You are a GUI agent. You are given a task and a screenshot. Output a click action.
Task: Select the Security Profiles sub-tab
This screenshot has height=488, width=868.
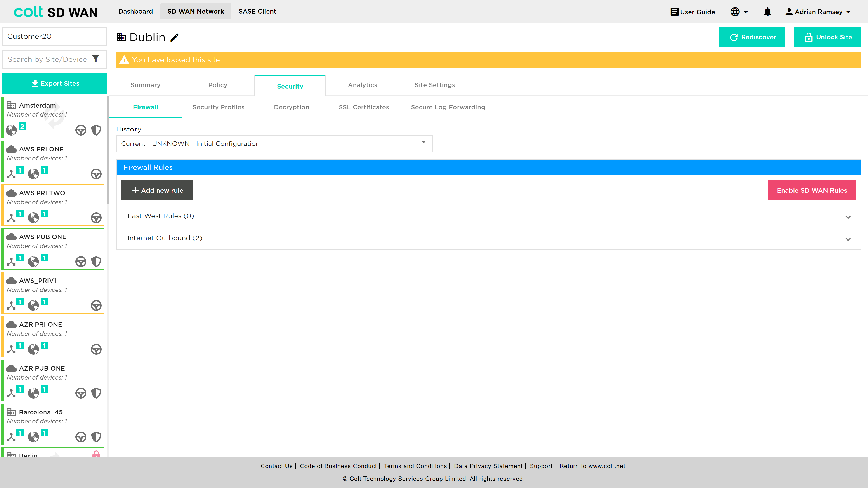click(x=218, y=107)
